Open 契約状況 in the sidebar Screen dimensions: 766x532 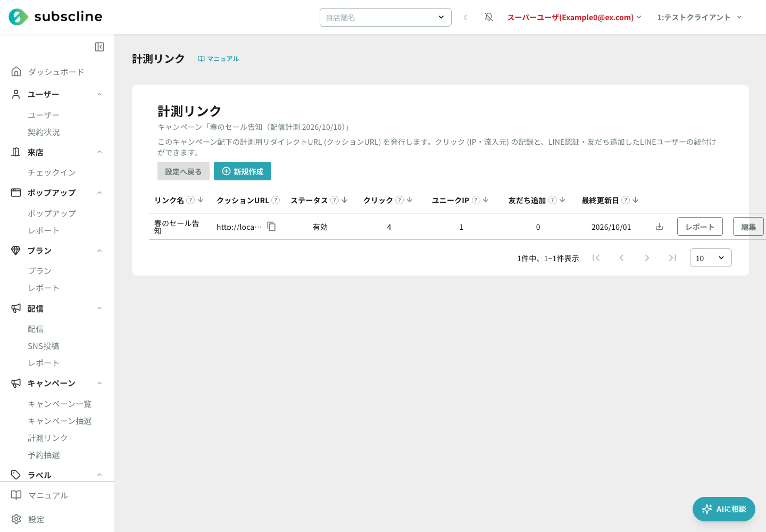[44, 132]
